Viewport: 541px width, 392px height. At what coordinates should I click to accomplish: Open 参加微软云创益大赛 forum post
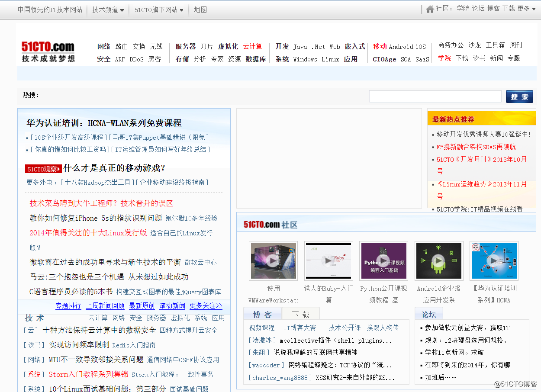[x=467, y=328]
